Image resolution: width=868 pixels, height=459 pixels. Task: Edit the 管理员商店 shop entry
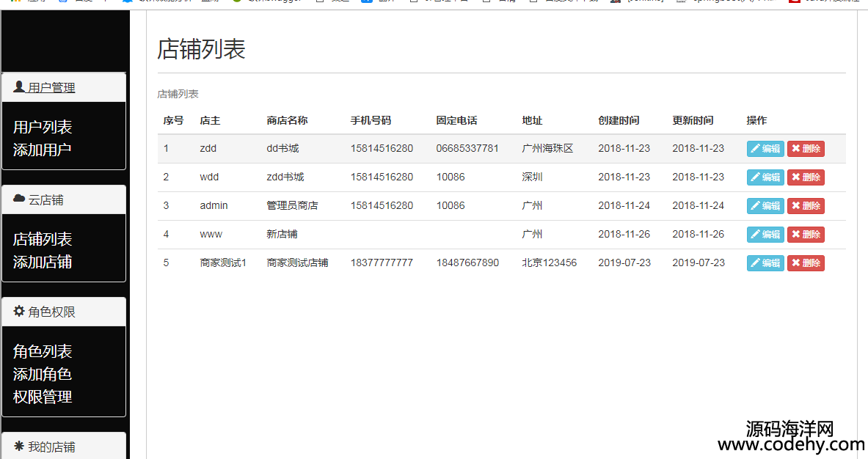pos(765,206)
